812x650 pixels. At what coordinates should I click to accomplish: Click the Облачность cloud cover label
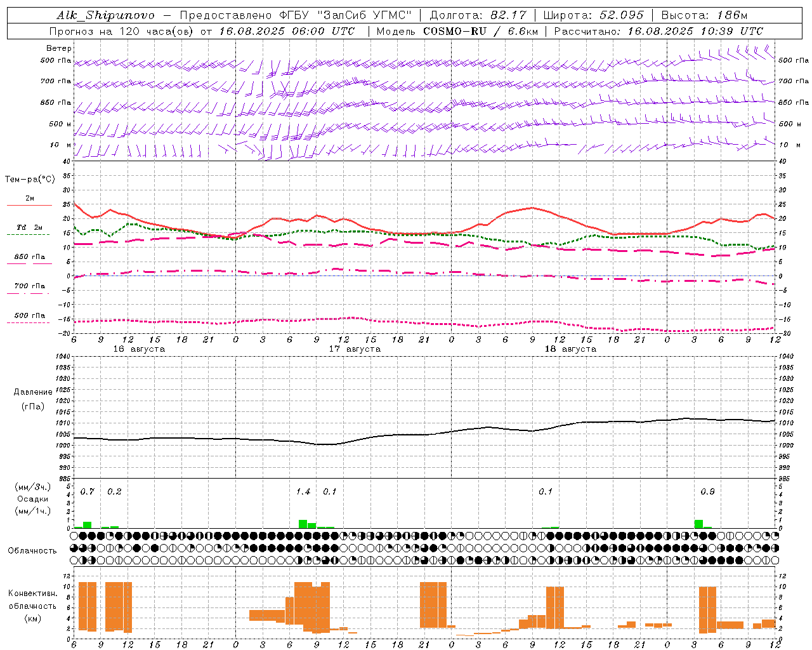[x=32, y=550]
